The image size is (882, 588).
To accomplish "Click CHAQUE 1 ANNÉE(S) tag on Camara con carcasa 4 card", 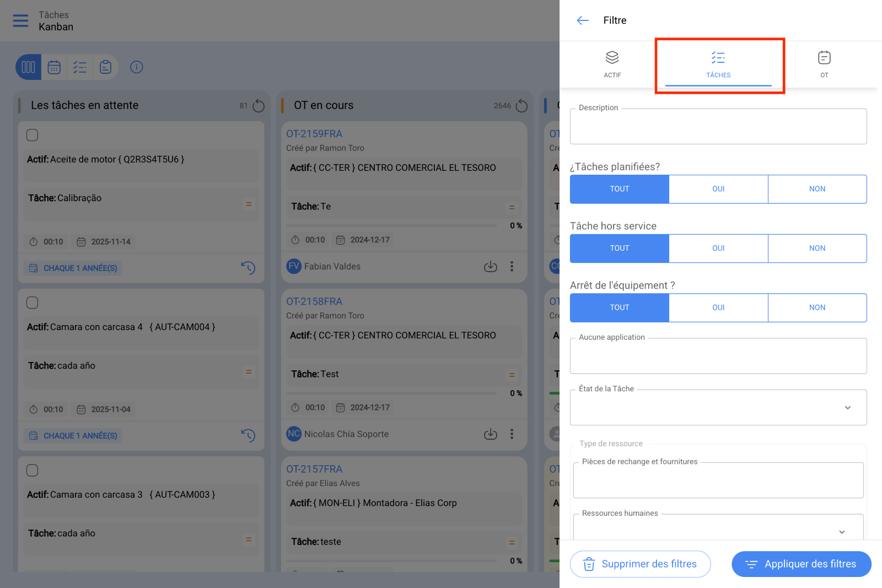I will click(73, 436).
